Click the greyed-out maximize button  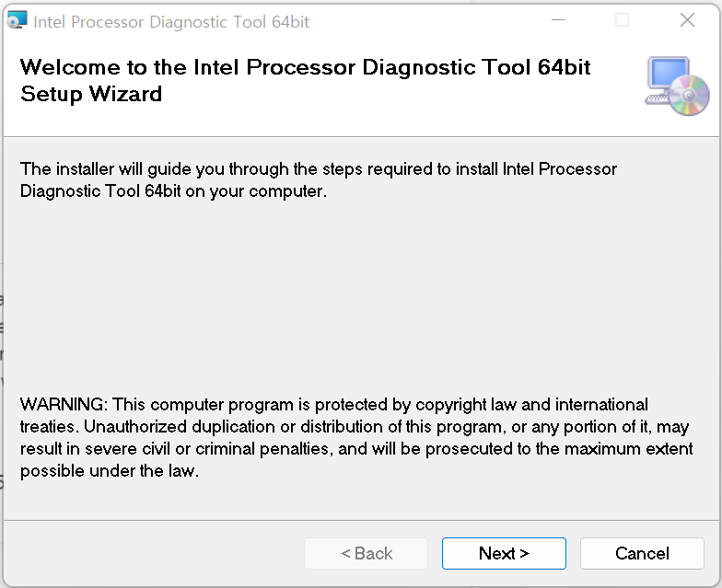pyautogui.click(x=622, y=20)
